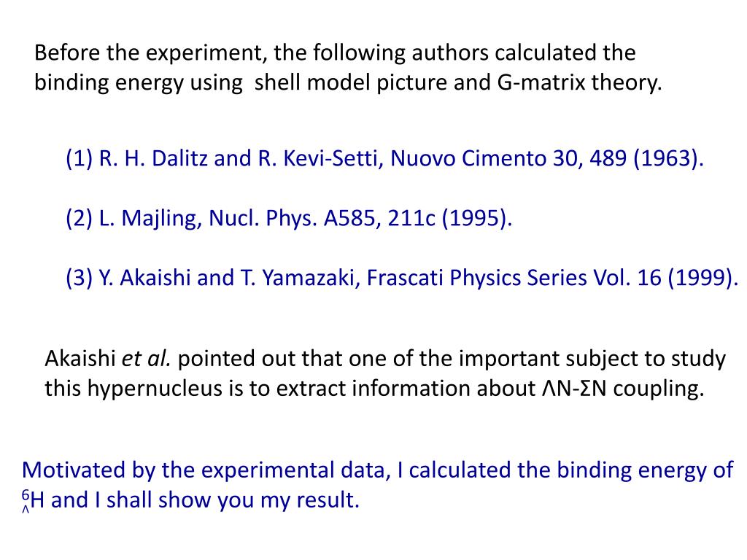Image resolution: width=747 pixels, height=560 pixels.
Task: Click the reference number '(1)'
Action: [x=79, y=158]
